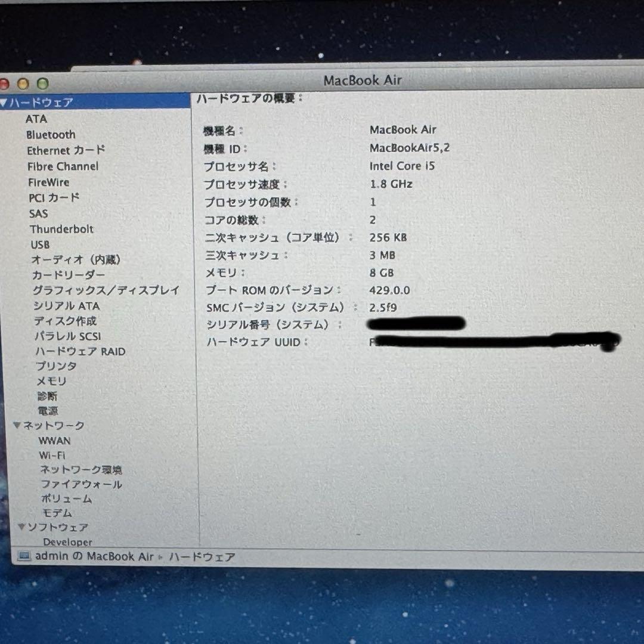This screenshot has width=644, height=644.
Task: Click the computer icon in the path bar
Action: click(24, 556)
